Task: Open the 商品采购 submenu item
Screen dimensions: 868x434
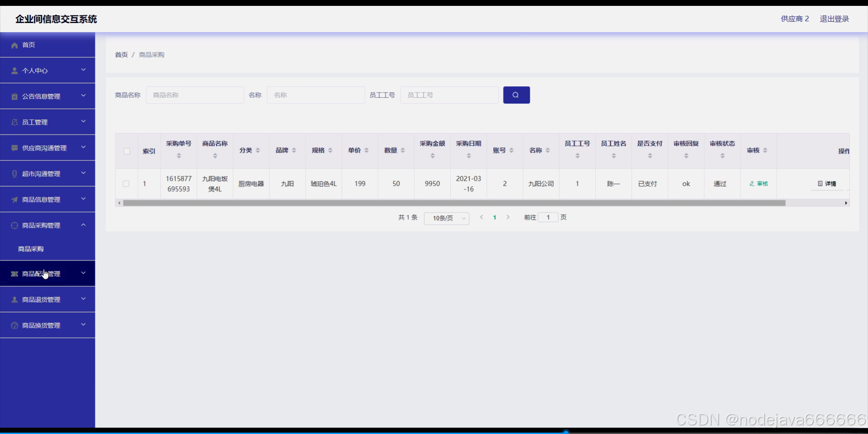Action: pos(47,249)
